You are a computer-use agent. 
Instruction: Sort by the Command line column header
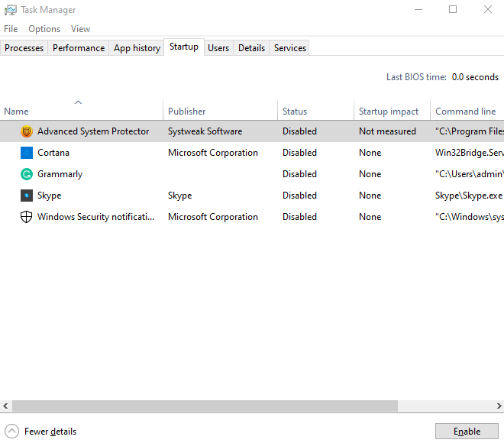[467, 110]
